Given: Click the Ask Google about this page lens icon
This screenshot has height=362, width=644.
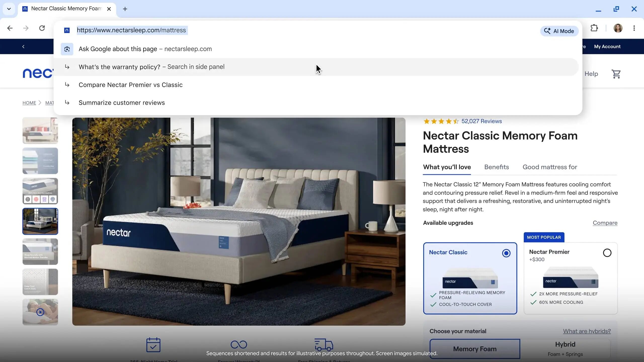Looking at the screenshot, I should pyautogui.click(x=67, y=49).
